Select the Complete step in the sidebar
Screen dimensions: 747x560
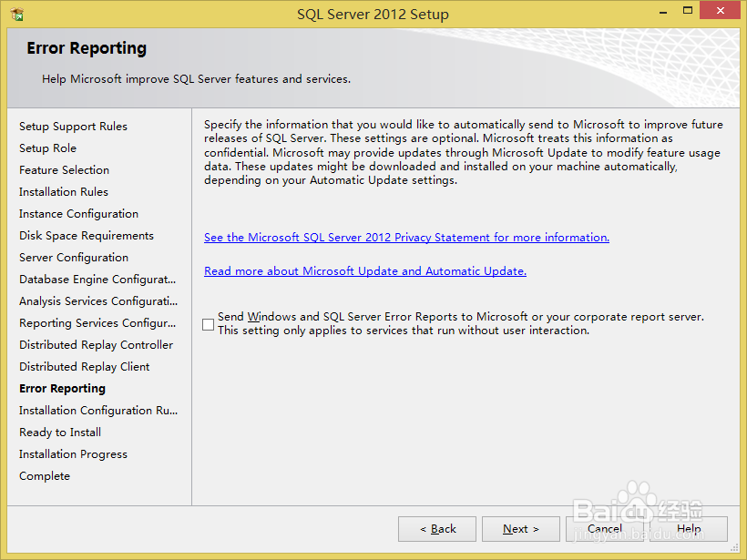(44, 475)
